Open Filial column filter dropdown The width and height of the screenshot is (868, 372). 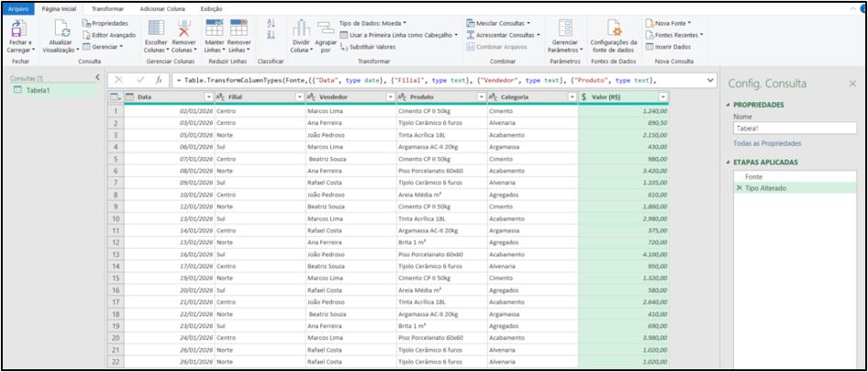click(299, 97)
